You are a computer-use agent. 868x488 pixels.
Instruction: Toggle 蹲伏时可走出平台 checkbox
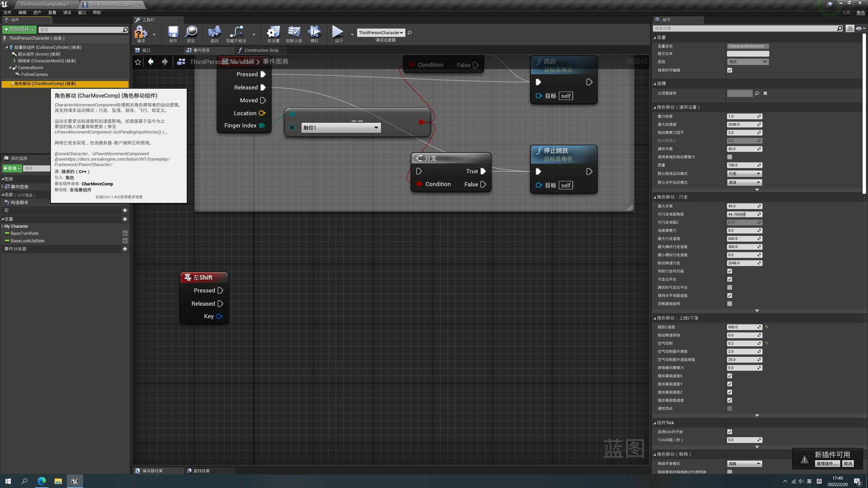coord(730,287)
